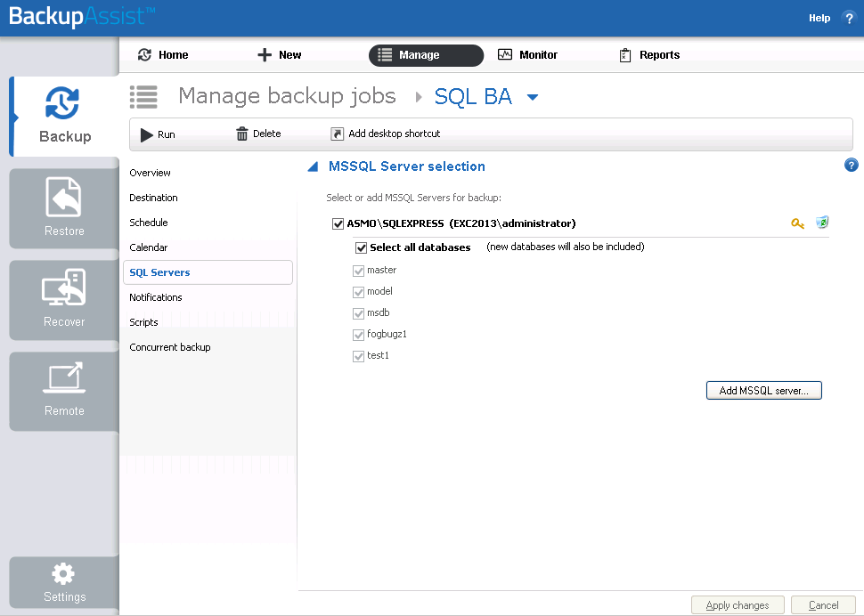Viewport: 864px width, 616px height.
Task: Toggle the Select all databases checkbox
Action: pos(361,247)
